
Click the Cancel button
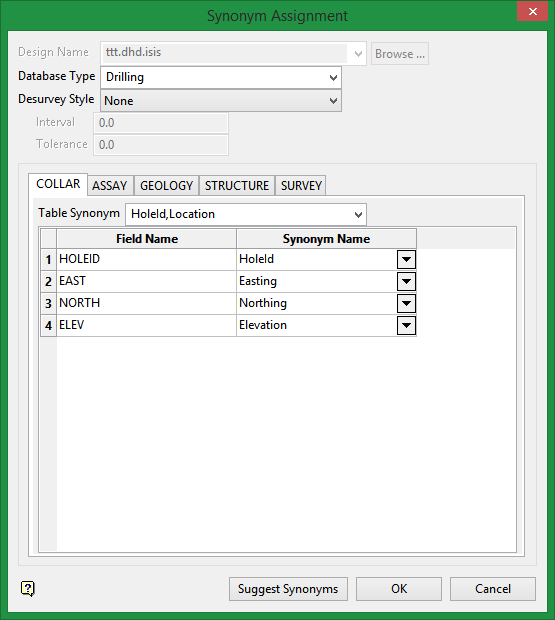click(x=493, y=589)
